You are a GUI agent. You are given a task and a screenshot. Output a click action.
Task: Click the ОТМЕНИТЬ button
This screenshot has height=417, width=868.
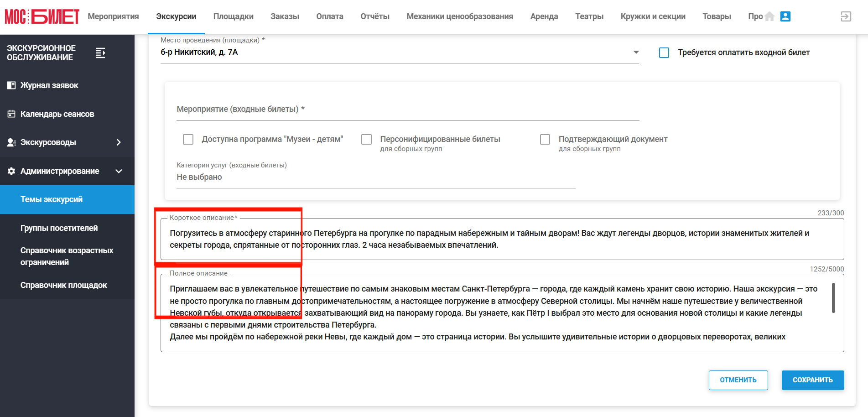coord(738,380)
